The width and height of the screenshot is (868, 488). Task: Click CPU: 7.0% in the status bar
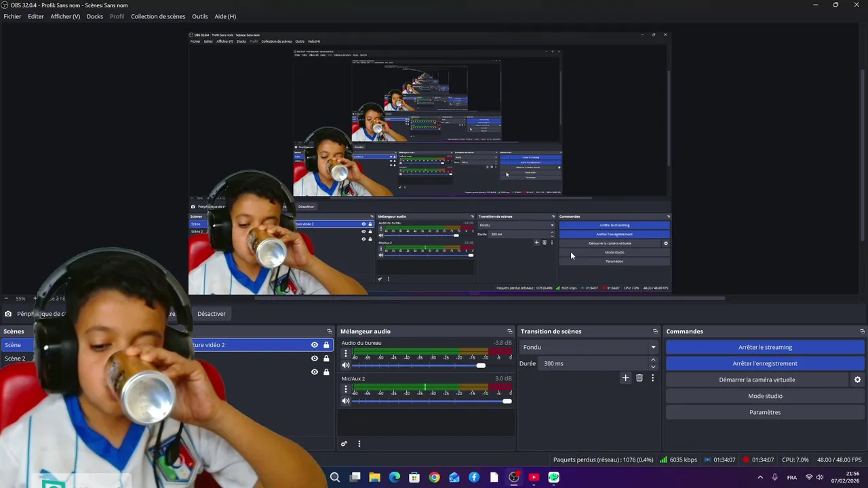coord(795,460)
